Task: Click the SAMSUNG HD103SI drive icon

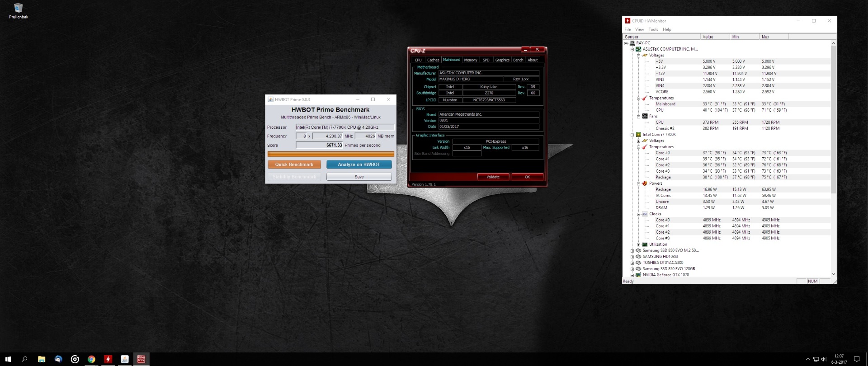Action: click(x=638, y=257)
